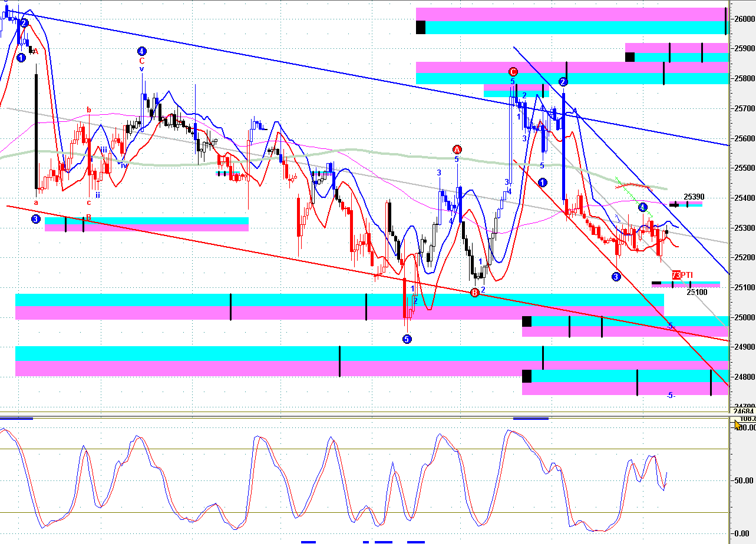Select the red circled B wave label
Screen dimensions: 756x544
[475, 293]
